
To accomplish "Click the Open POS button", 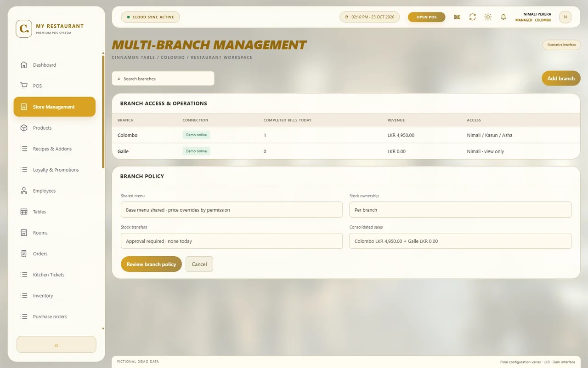I will click(426, 17).
